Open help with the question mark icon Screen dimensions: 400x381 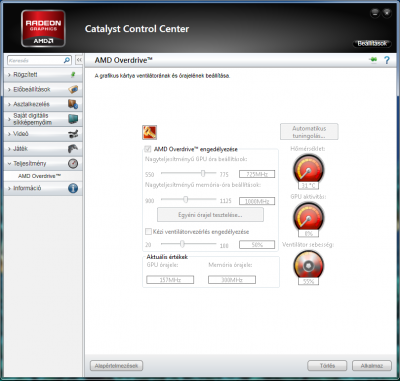click(387, 60)
